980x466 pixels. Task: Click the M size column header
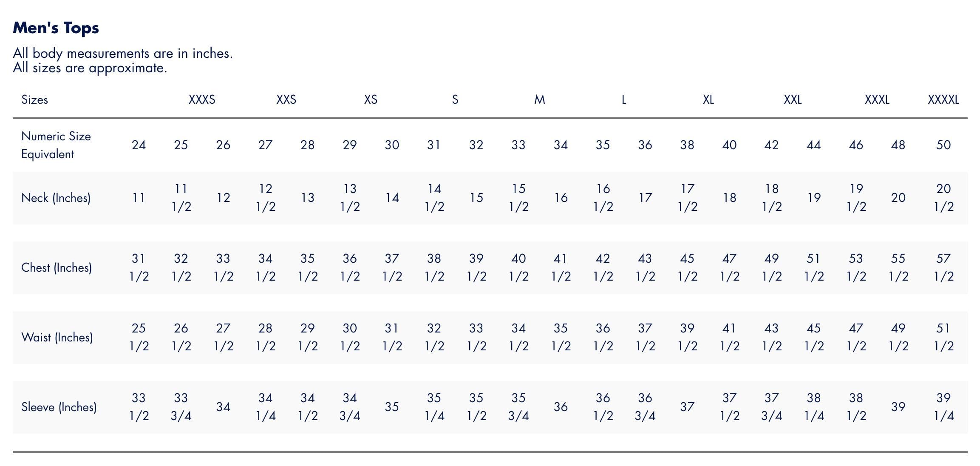coord(539,100)
